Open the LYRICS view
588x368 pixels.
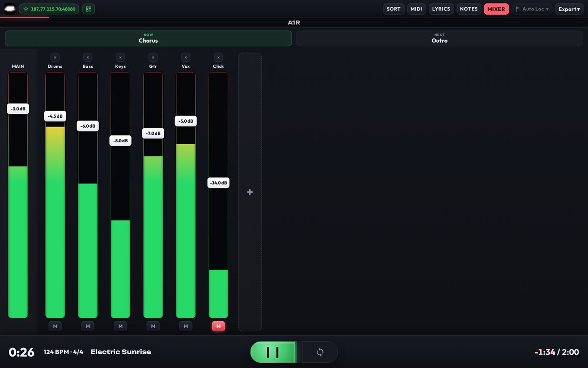click(441, 9)
